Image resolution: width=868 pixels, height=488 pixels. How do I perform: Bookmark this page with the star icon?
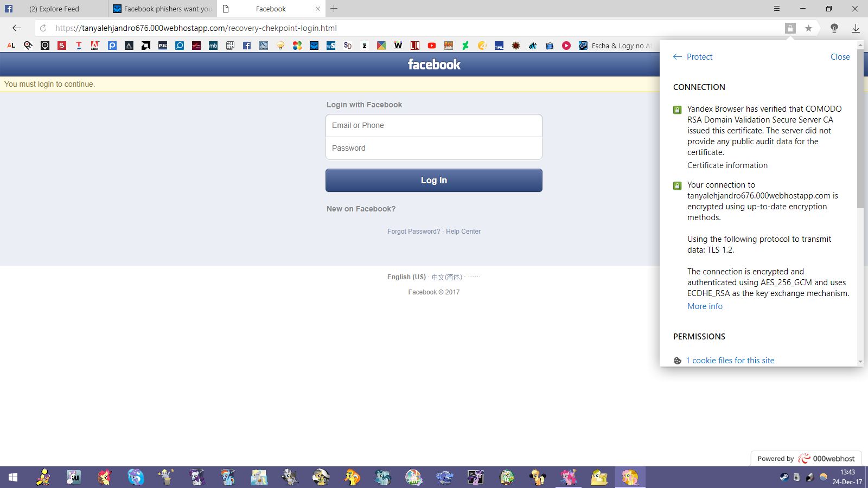point(808,28)
